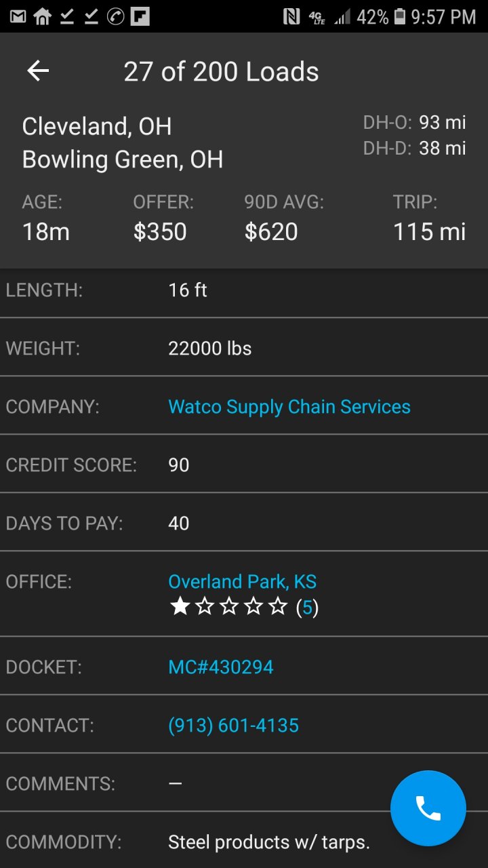Viewport: 488px width, 868px height.
Task: Tap the $350 offer amount
Action: [x=160, y=232]
